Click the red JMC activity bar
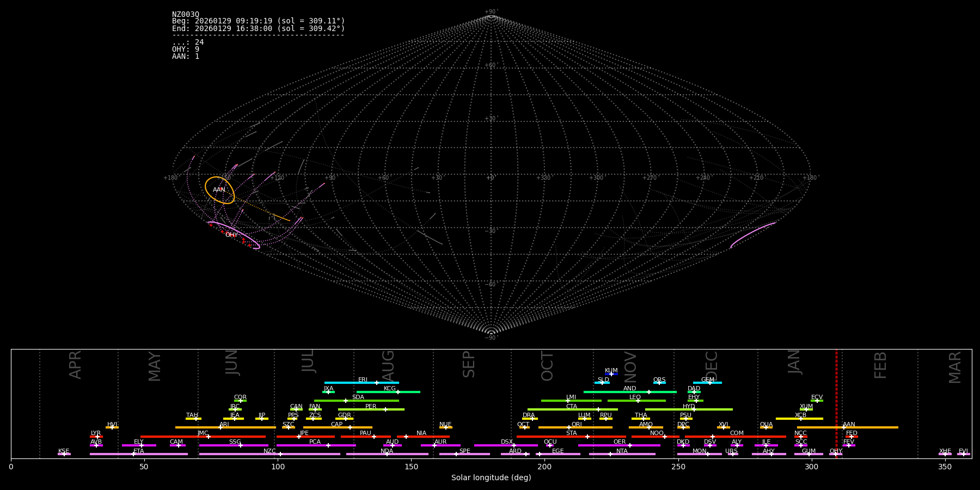980x490 pixels. [203, 437]
